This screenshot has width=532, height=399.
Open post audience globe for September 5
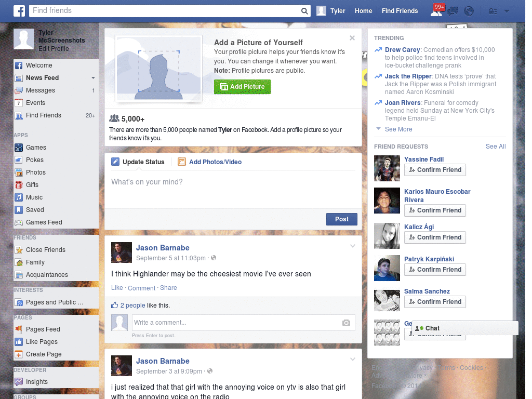214,258
